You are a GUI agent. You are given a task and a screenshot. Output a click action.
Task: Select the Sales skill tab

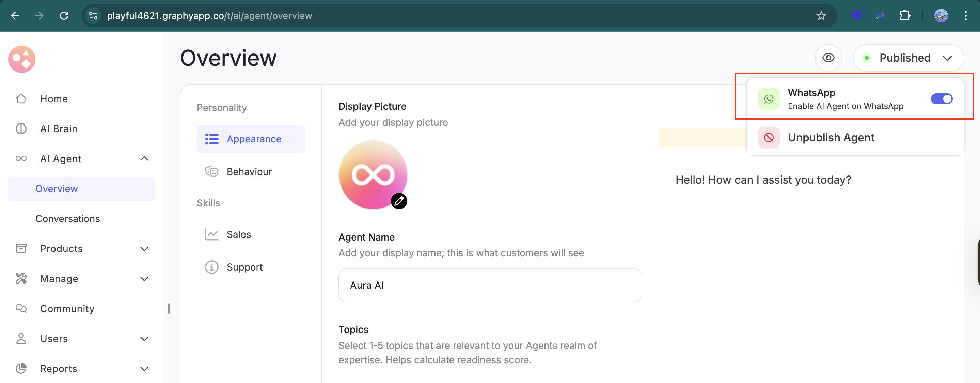(x=239, y=234)
